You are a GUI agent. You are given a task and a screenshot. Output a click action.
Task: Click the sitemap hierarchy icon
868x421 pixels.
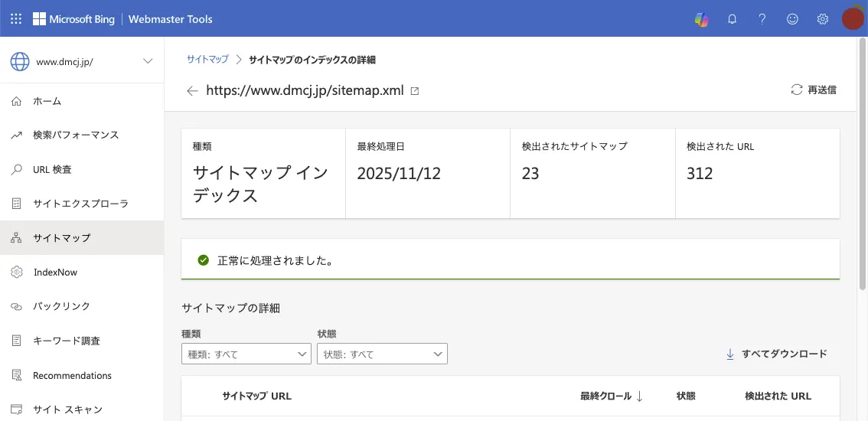(17, 237)
